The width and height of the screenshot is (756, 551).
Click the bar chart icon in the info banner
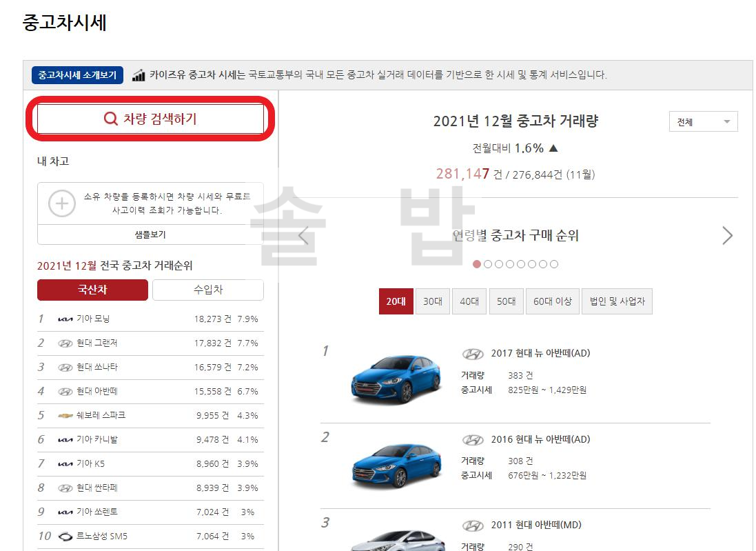pos(139,75)
